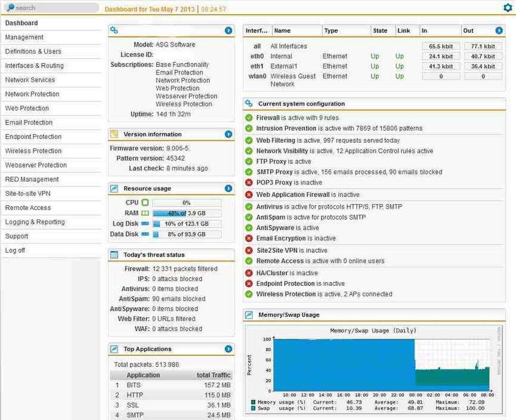Expand Definitions & Users in sidebar

tap(33, 51)
